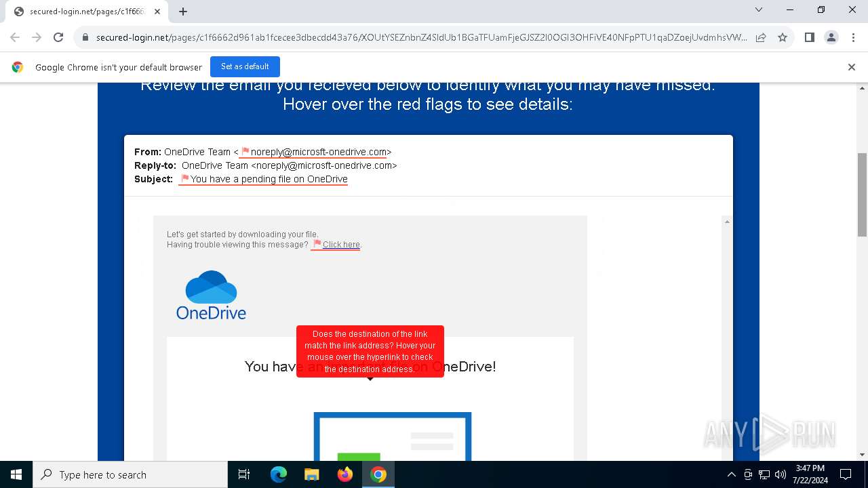Select the secured-login.net browser tab

(87, 12)
